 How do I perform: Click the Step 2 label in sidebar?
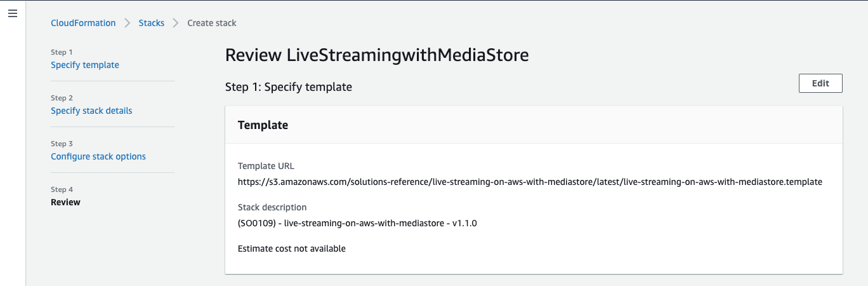tap(62, 98)
